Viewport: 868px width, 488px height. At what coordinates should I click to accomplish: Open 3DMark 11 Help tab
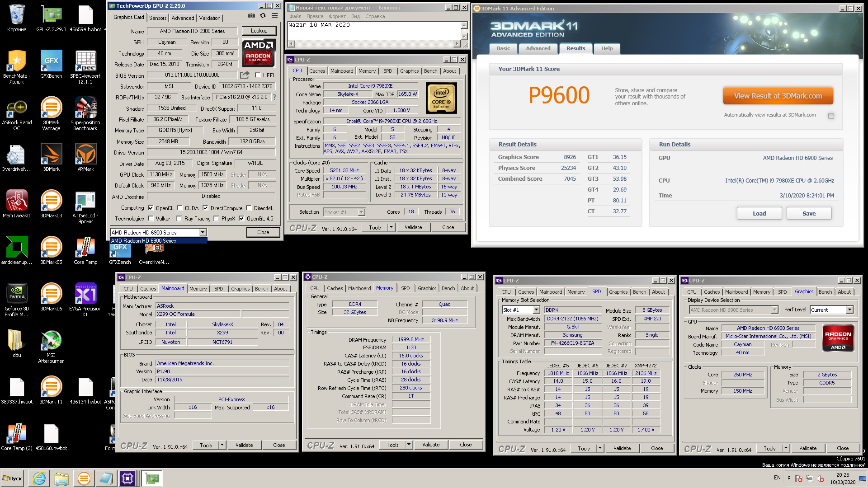[607, 48]
